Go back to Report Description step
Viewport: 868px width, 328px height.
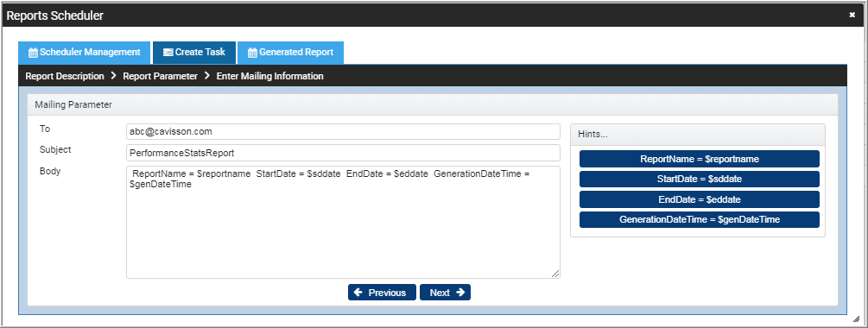[x=65, y=76]
